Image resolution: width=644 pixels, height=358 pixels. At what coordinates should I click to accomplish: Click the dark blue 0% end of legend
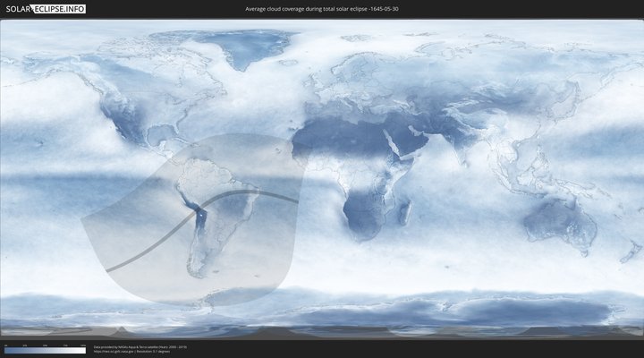click(6, 350)
